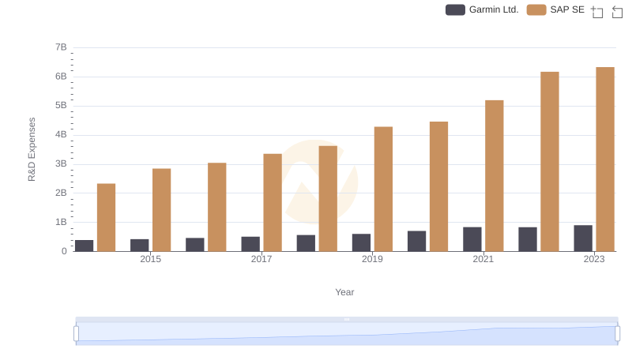Click the top move bar of zoom slider
The height and width of the screenshot is (364, 632).
click(347, 319)
